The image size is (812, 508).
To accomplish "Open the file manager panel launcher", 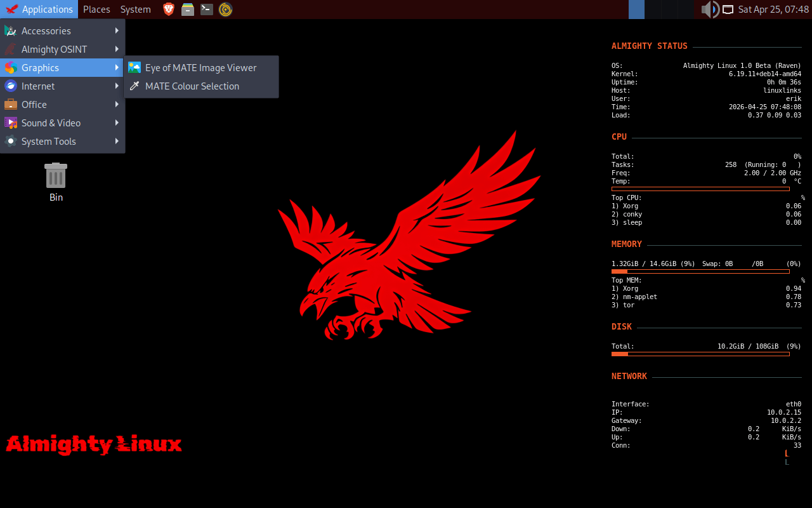I will click(x=188, y=10).
